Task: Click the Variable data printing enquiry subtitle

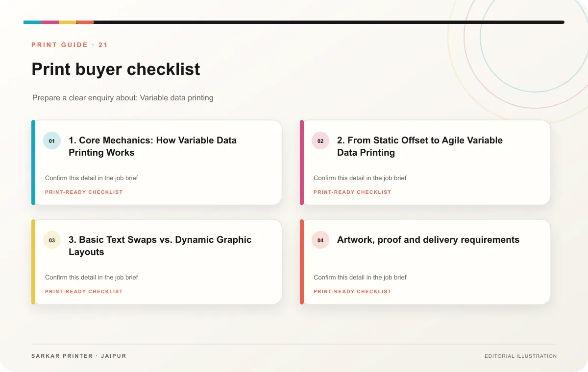Action: (123, 97)
